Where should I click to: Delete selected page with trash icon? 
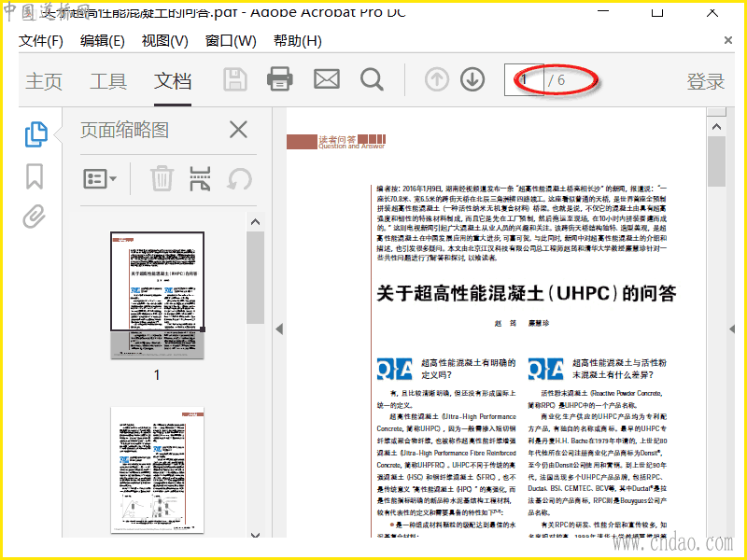(x=162, y=178)
